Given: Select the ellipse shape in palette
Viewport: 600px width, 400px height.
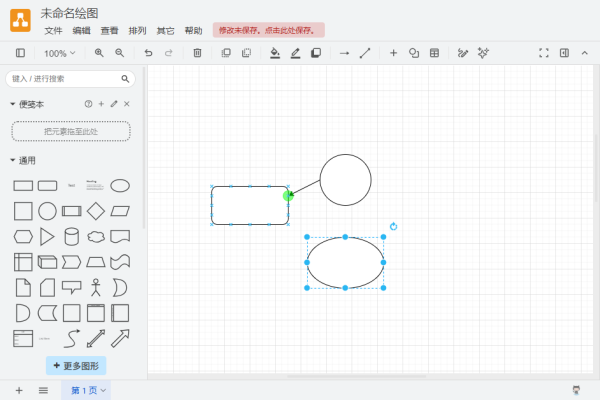Looking at the screenshot, I should (120, 186).
